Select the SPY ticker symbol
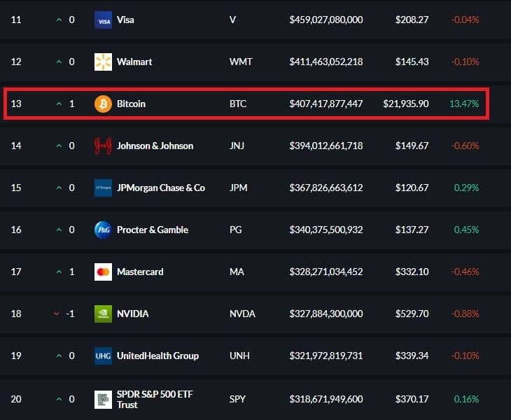Screen dimensions: 511x420 (x=237, y=400)
